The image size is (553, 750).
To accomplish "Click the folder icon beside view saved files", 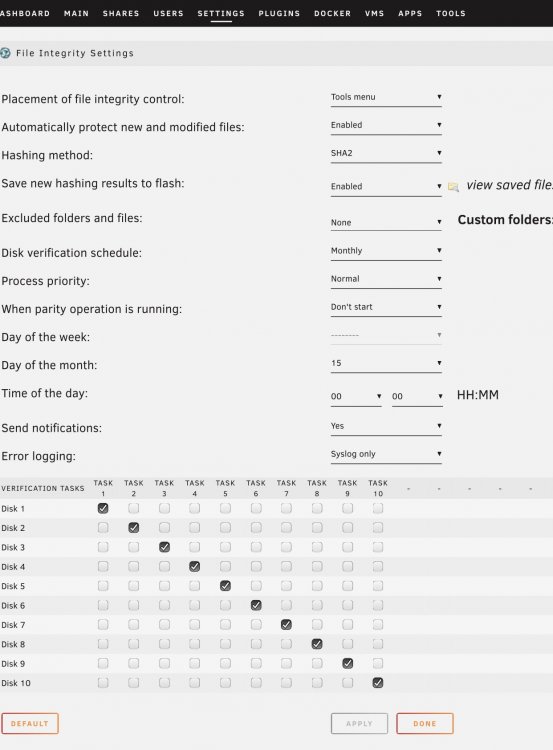I will tap(453, 187).
